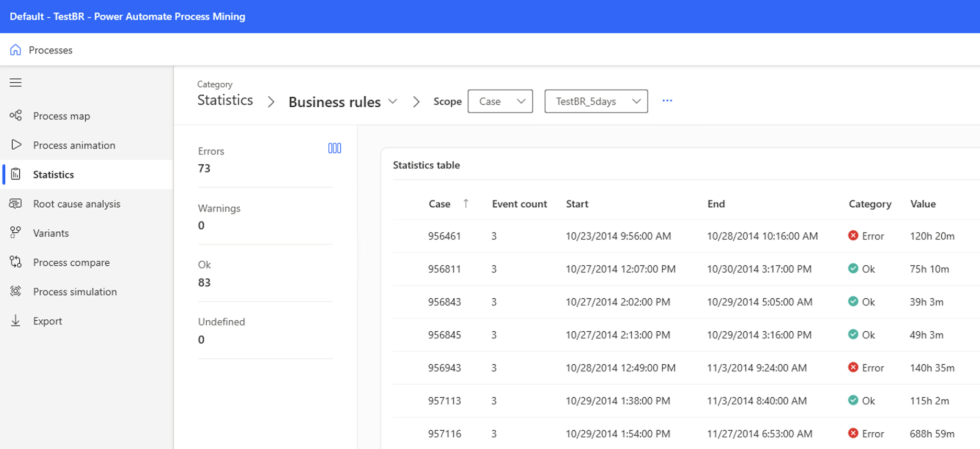Open Process map from sidebar
Screen dimensions: 980x449
click(x=61, y=116)
